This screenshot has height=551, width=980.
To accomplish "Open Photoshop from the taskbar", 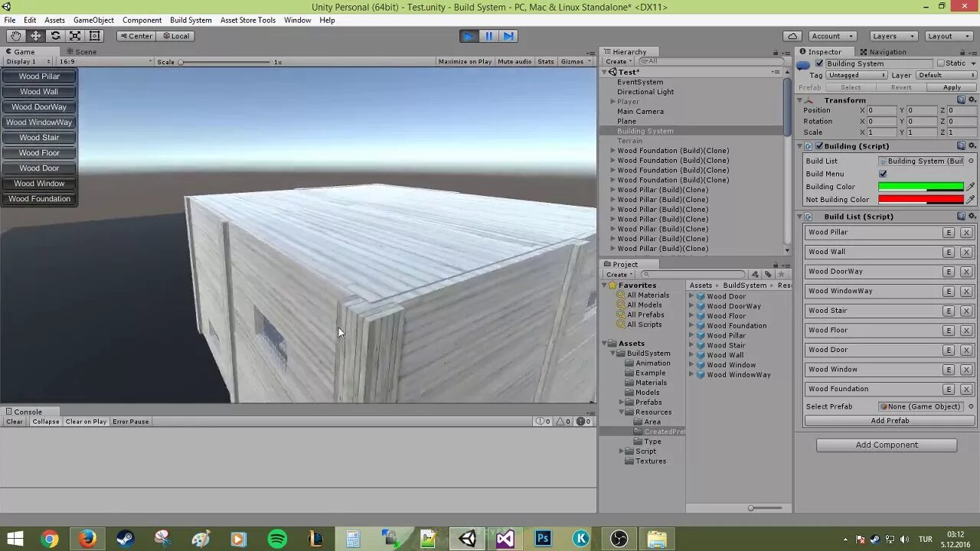I will [x=543, y=539].
